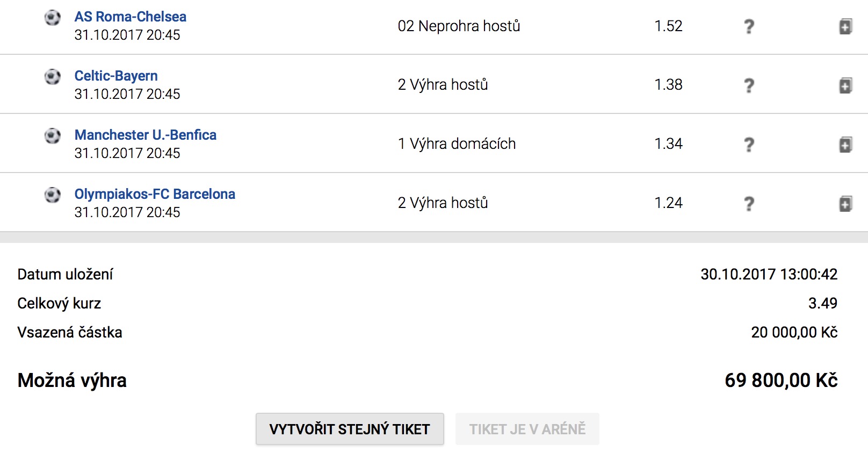The height and width of the screenshot is (459, 868).
Task: Add the Manchester U.-Benfica bet with its plus icon
Action: 845,145
